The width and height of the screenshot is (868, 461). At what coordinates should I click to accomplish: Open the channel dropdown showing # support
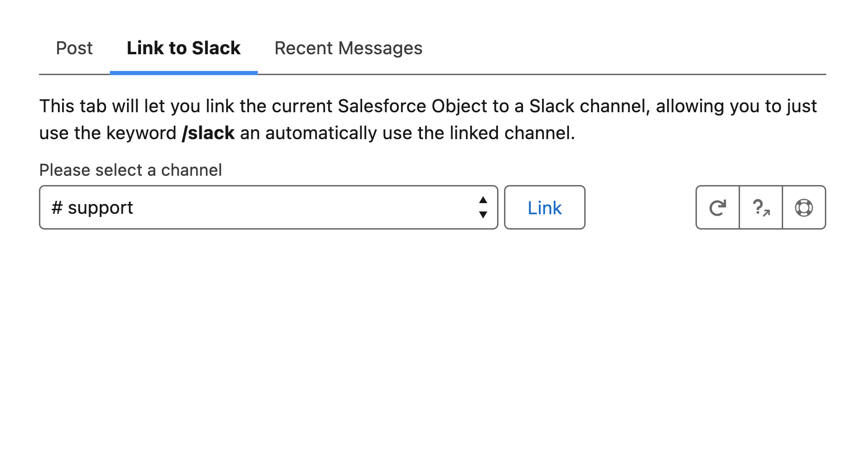[268, 208]
